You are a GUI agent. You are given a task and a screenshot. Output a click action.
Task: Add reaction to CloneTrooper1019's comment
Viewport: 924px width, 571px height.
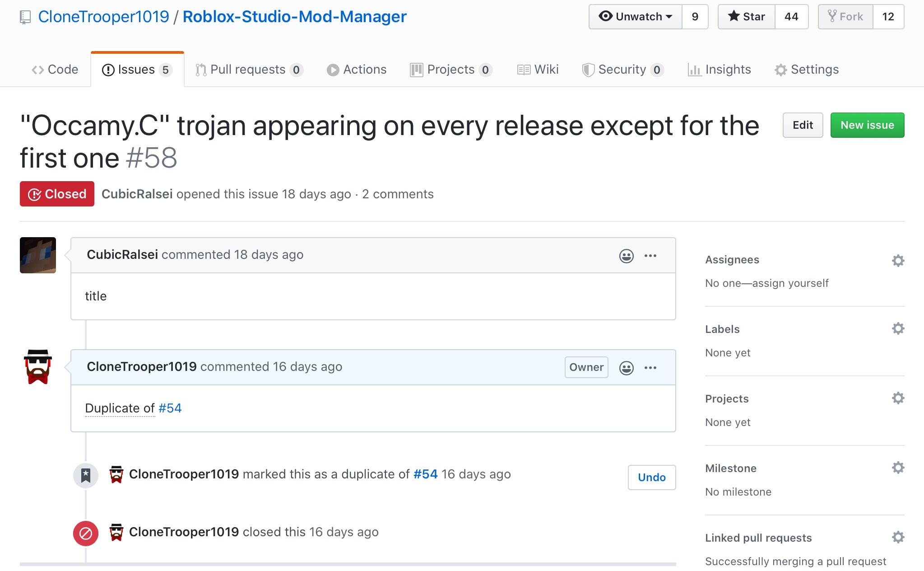(x=626, y=368)
